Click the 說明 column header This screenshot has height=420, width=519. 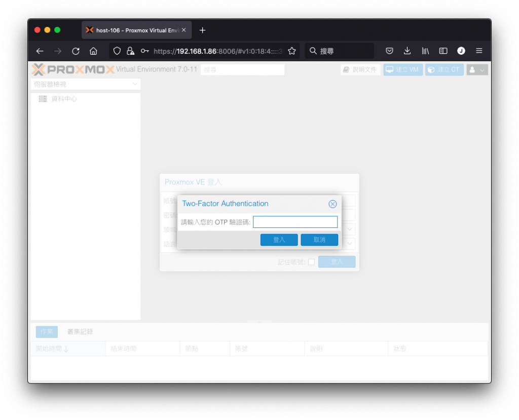tap(346, 349)
